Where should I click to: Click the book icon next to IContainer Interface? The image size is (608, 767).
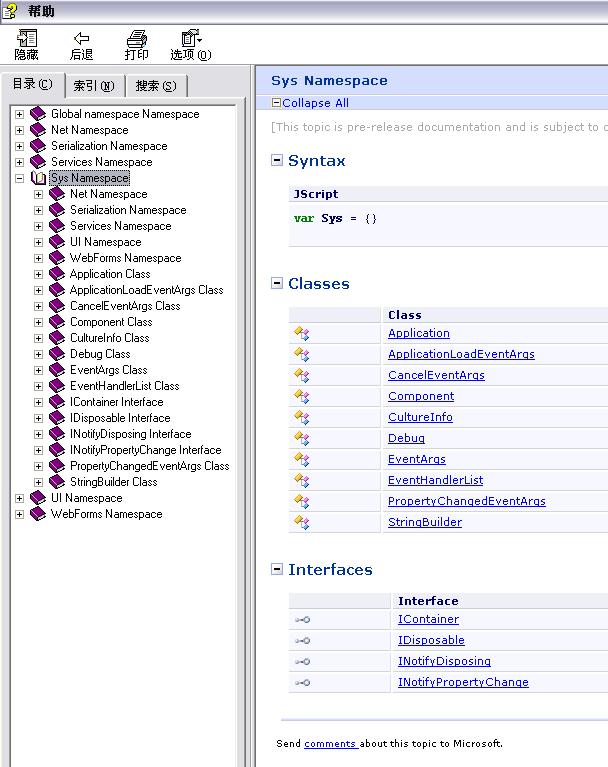57,402
